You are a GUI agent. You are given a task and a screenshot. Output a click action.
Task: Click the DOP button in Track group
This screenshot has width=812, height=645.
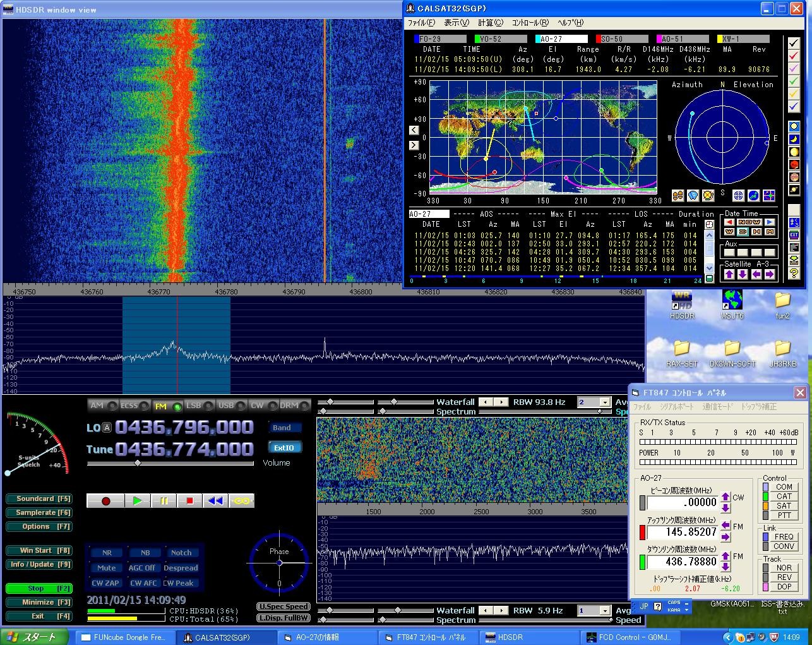784,587
